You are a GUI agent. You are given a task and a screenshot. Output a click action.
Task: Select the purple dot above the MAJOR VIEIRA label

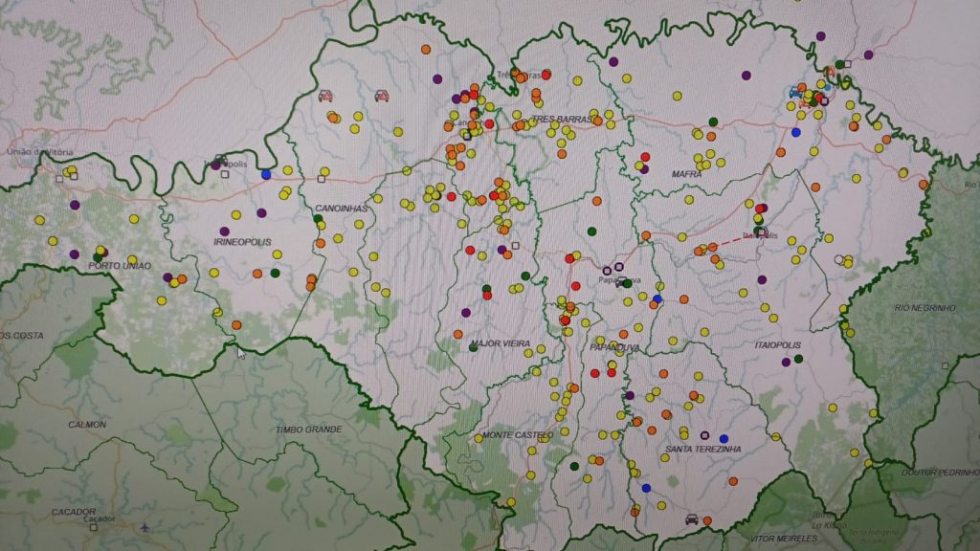[466, 313]
